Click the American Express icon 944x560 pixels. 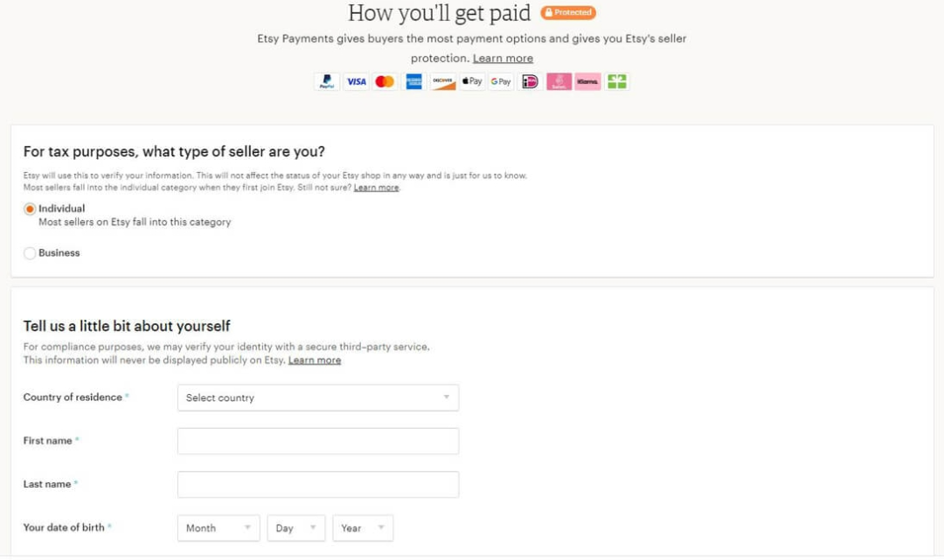coord(413,81)
